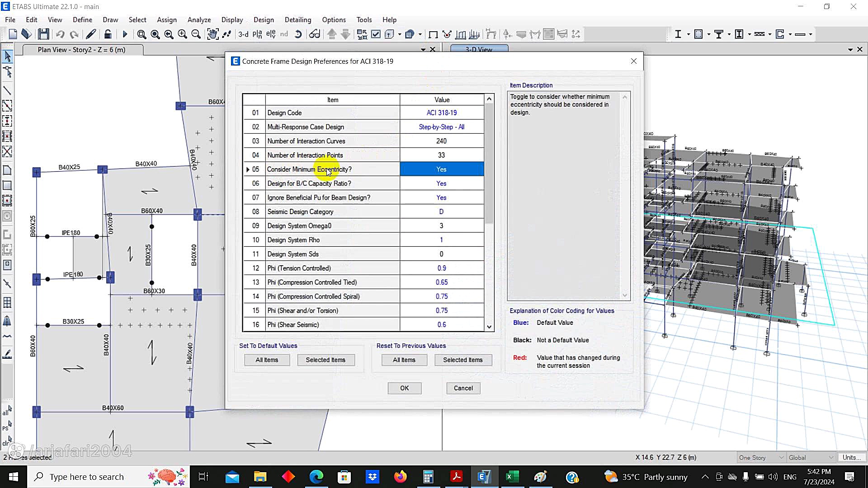Click the Design System Omega0 value 3
Image resolution: width=868 pixels, height=488 pixels.
coord(442,226)
